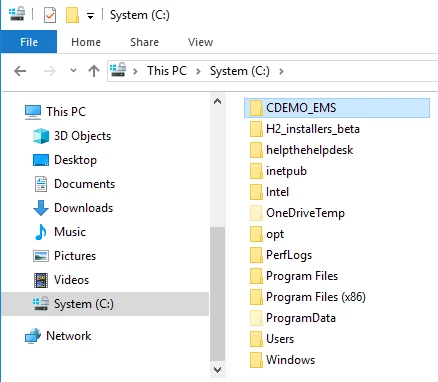Open the Customize Quick Access Toolbar dropdown

[90, 16]
